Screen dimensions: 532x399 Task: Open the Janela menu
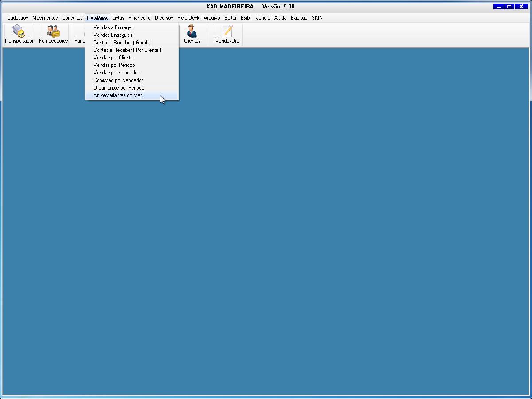pyautogui.click(x=263, y=18)
